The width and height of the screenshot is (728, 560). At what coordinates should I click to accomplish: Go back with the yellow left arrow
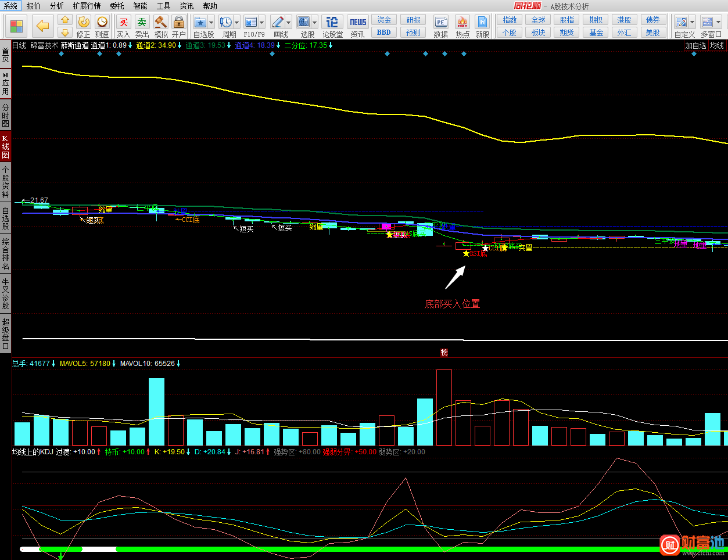(42, 26)
